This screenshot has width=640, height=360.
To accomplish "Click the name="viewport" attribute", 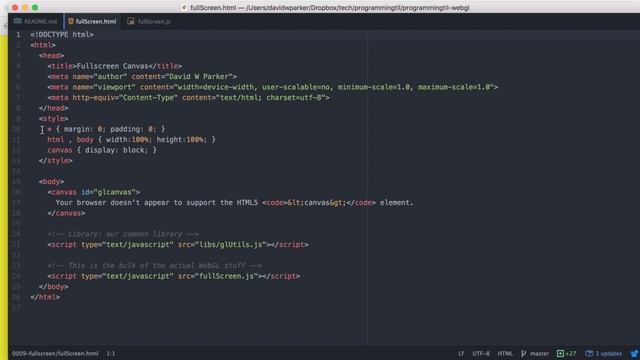I will (x=104, y=87).
